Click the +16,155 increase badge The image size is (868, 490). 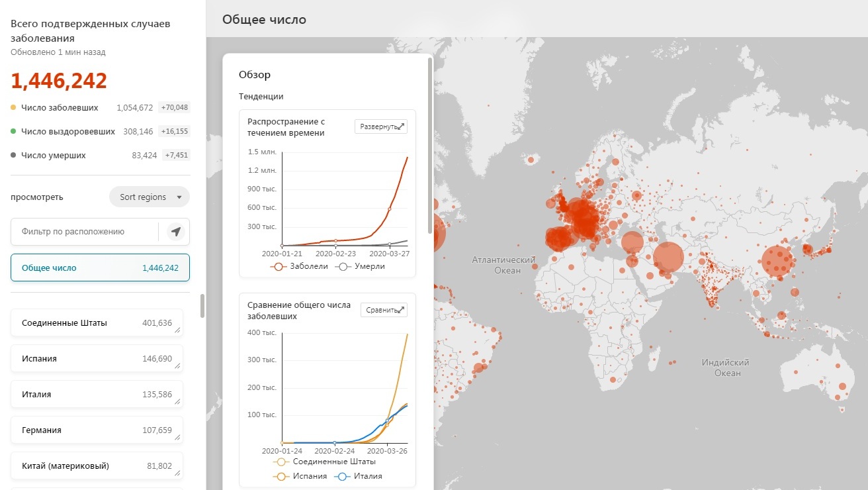pyautogui.click(x=175, y=131)
